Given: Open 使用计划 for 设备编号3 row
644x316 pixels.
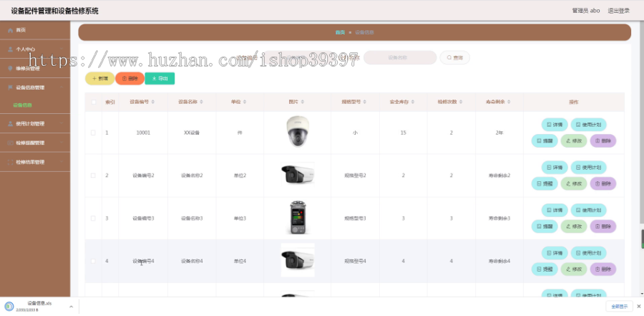Looking at the screenshot, I should click(x=588, y=210).
